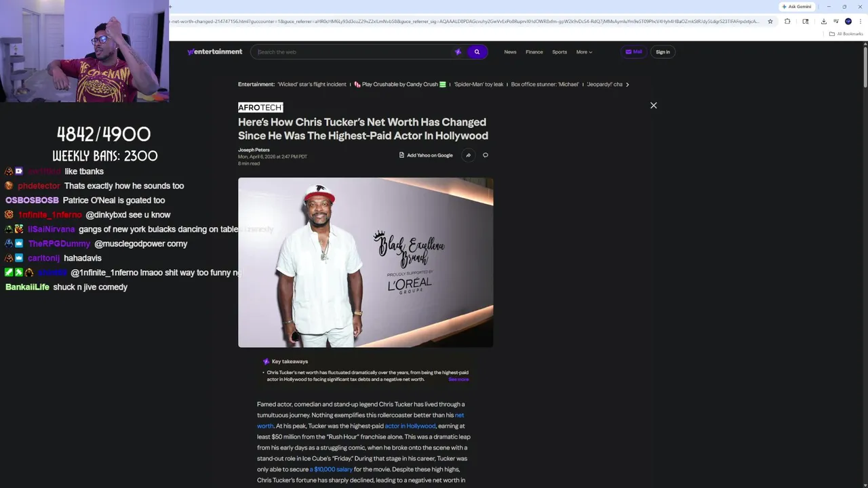Image resolution: width=868 pixels, height=488 pixels.
Task: Click the browser address bar URL
Action: [x=465, y=21]
